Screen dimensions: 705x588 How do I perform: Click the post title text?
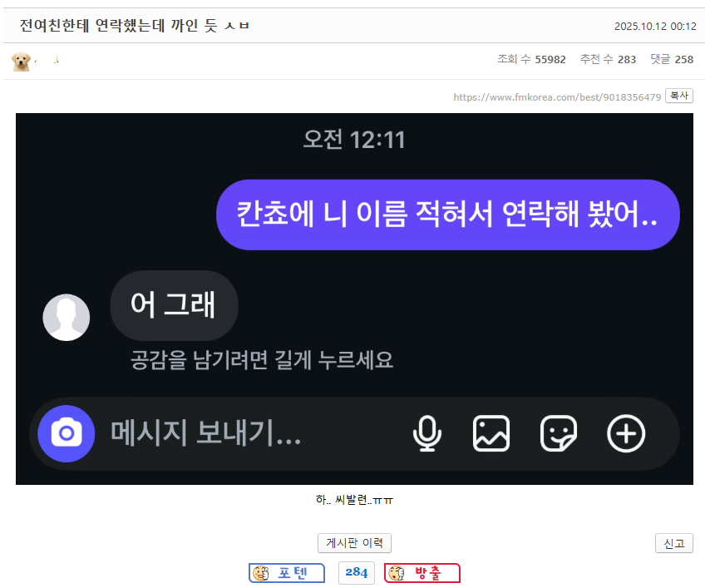[135, 26]
